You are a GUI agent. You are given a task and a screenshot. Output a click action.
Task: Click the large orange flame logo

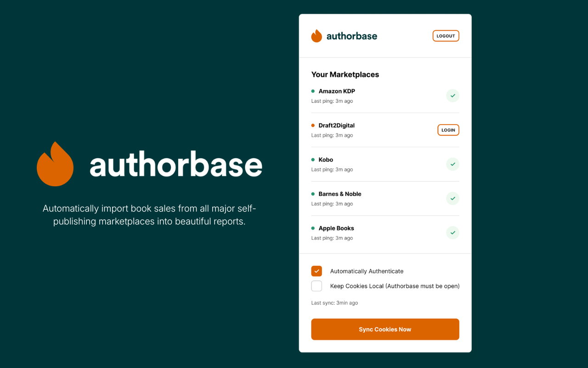55,164
